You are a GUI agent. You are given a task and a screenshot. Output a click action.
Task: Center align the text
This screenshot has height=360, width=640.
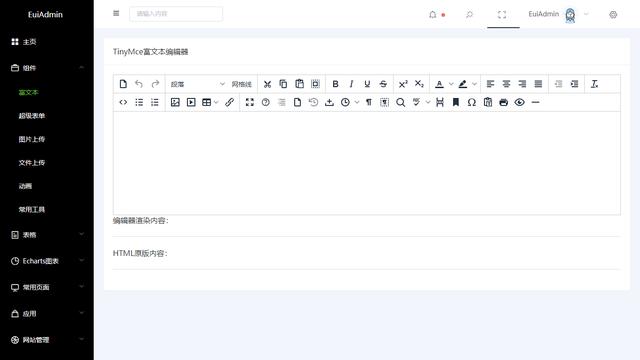tap(506, 84)
